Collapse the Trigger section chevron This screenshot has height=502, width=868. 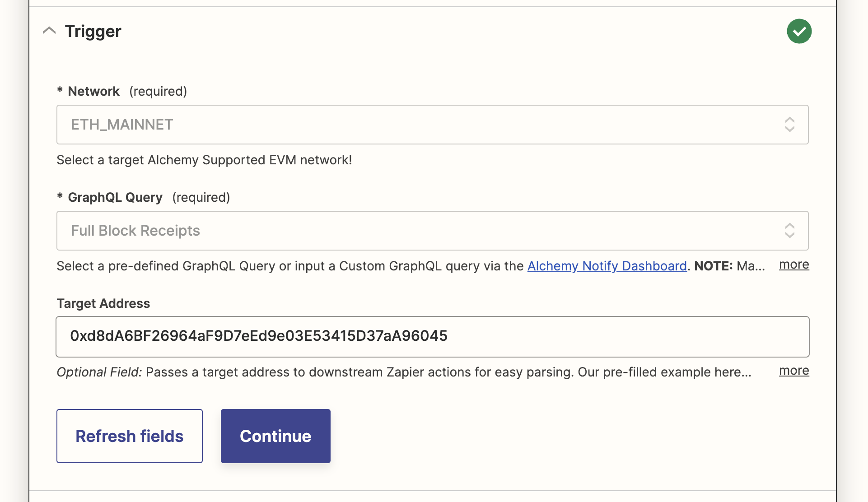point(49,31)
